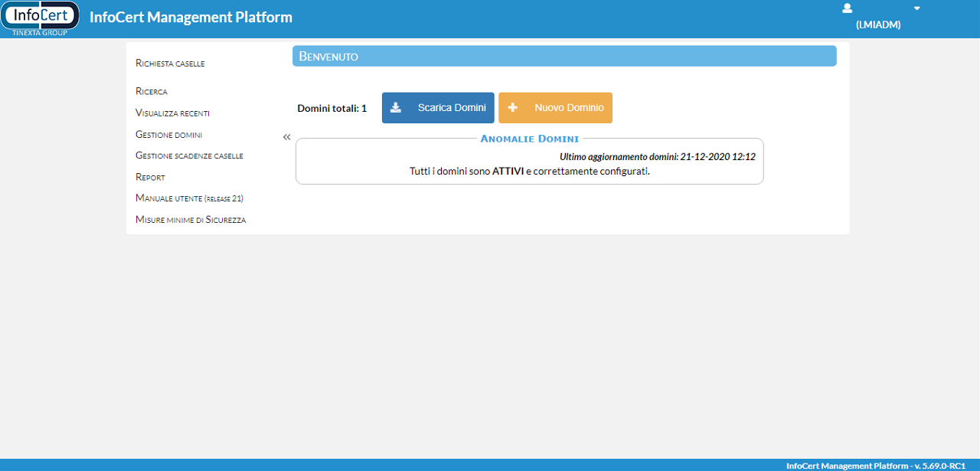Navigate to Gestione scadenze caselle
Image resolution: width=980 pixels, height=471 pixels.
189,155
